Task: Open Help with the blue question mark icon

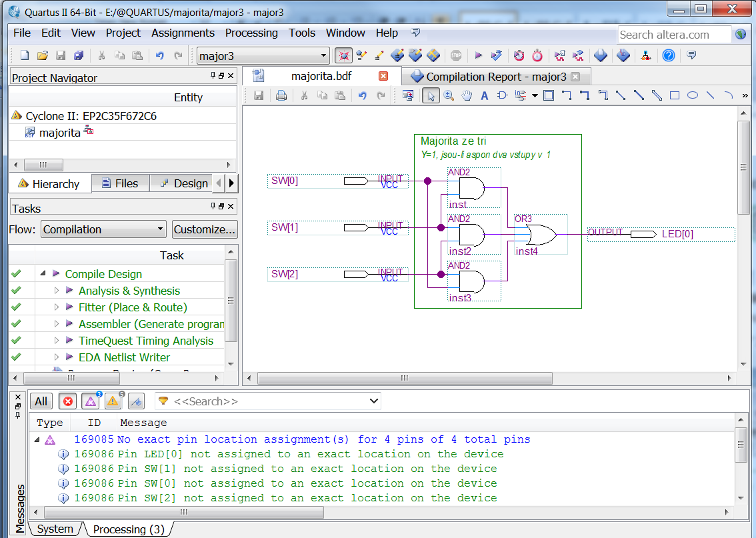Action: 668,55
